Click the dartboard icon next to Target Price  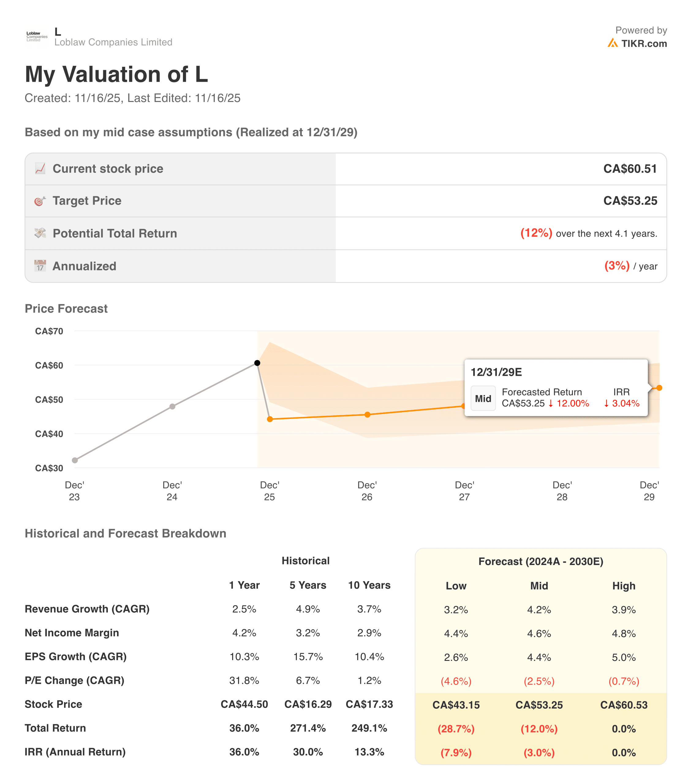[40, 201]
